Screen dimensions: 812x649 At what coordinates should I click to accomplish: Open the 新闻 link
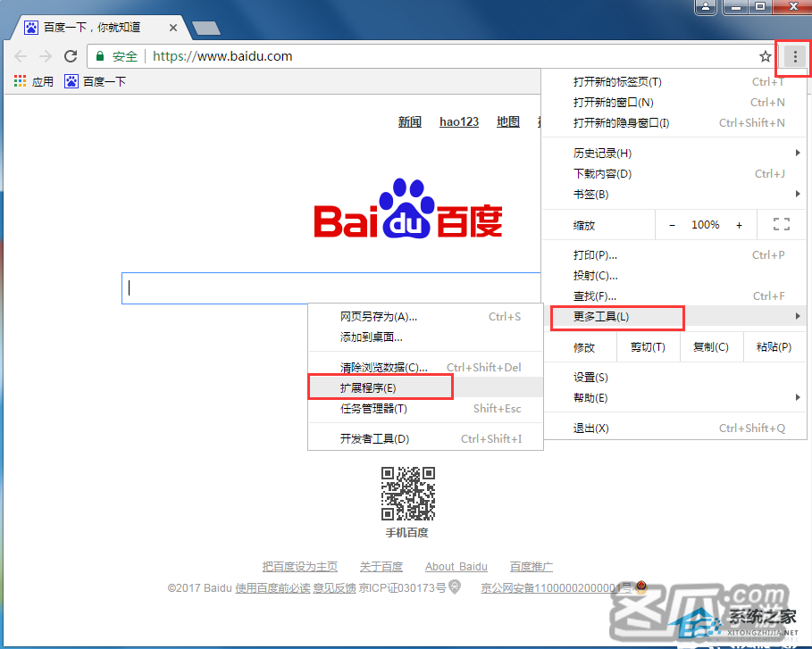[x=410, y=121]
